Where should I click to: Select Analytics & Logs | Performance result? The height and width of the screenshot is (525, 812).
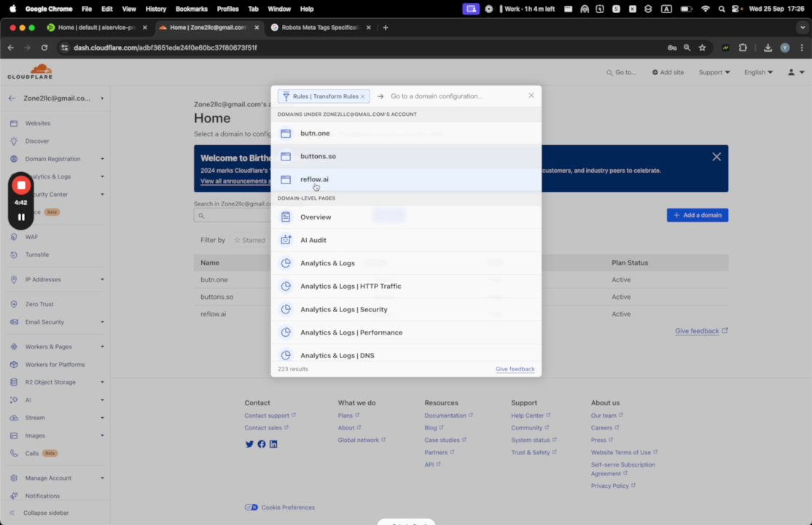pyautogui.click(x=406, y=332)
